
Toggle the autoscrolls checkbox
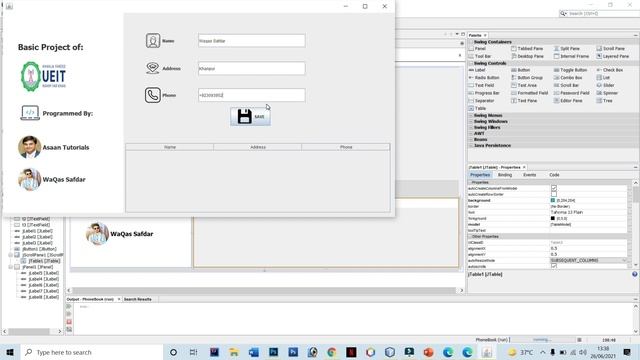pyautogui.click(x=554, y=266)
